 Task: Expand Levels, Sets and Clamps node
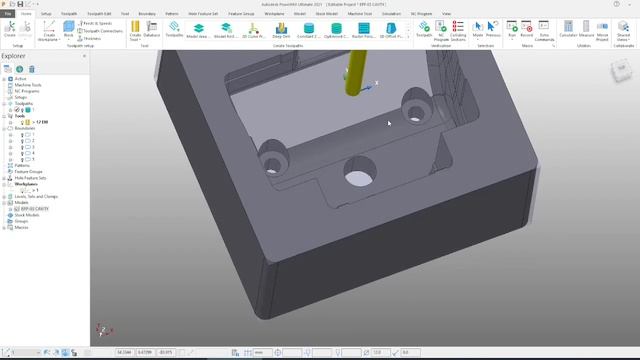tap(4, 196)
